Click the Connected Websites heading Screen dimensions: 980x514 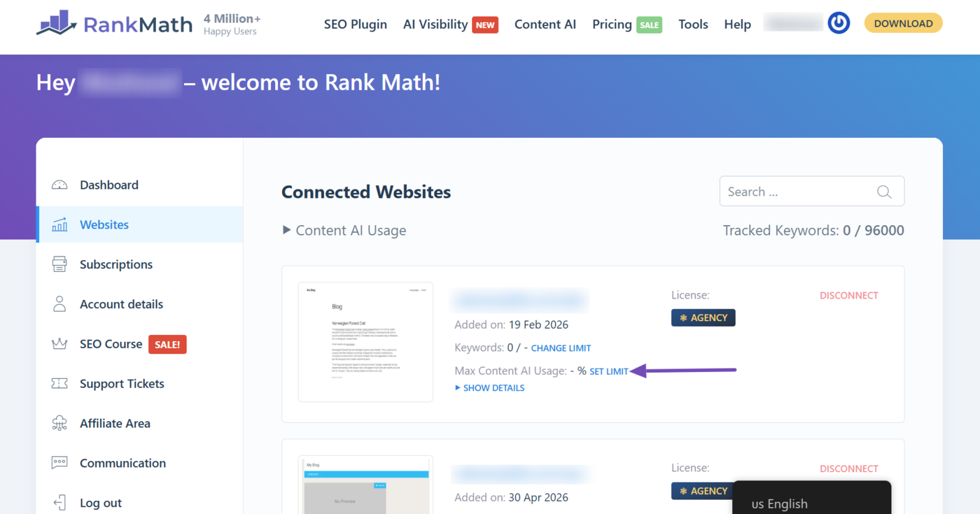(366, 192)
